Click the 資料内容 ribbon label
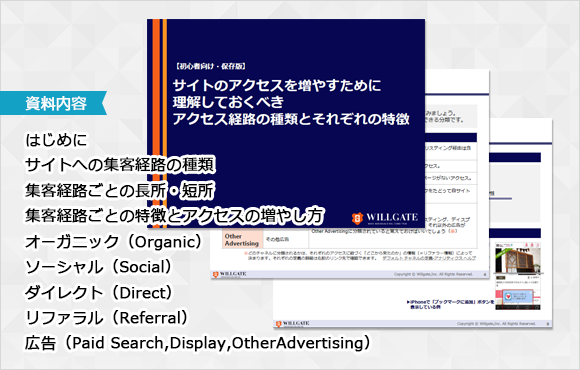The width and height of the screenshot is (580, 370). pos(56,103)
